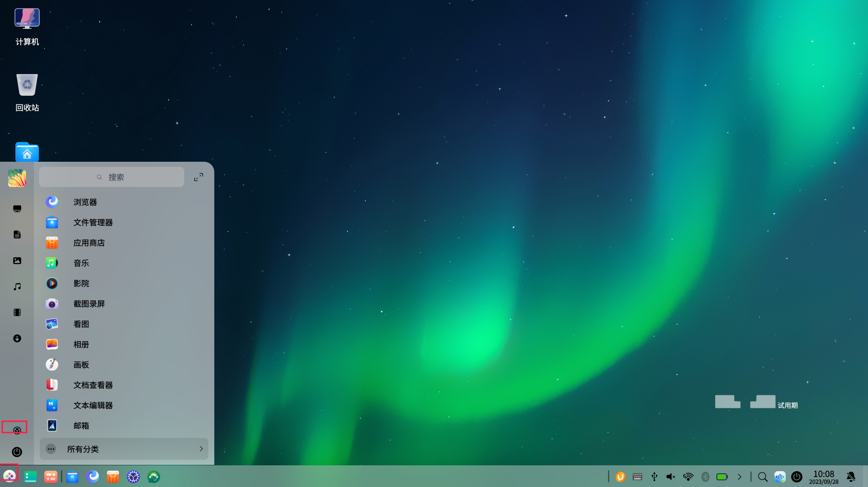The height and width of the screenshot is (487, 868).
Task: Open 应用商店 in the launcher list
Action: (x=124, y=243)
